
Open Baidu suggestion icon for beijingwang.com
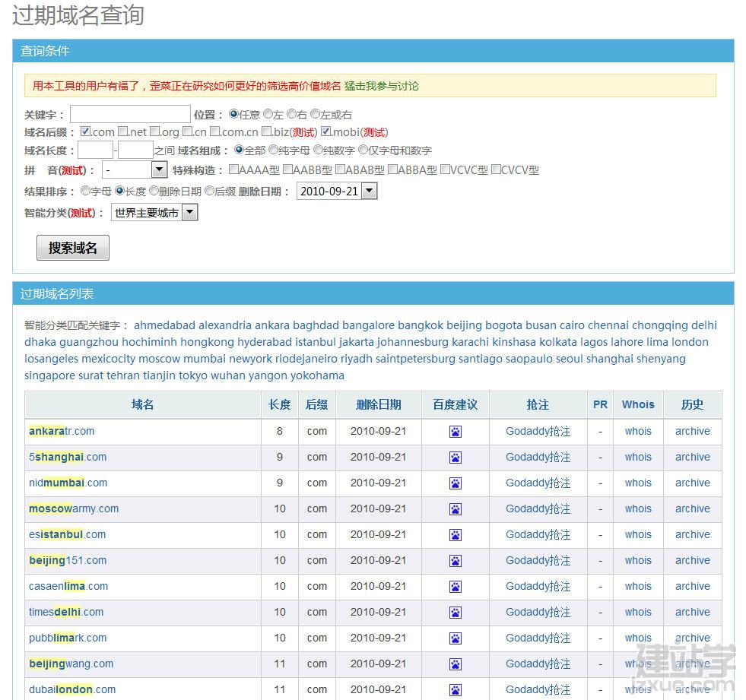coord(456,664)
